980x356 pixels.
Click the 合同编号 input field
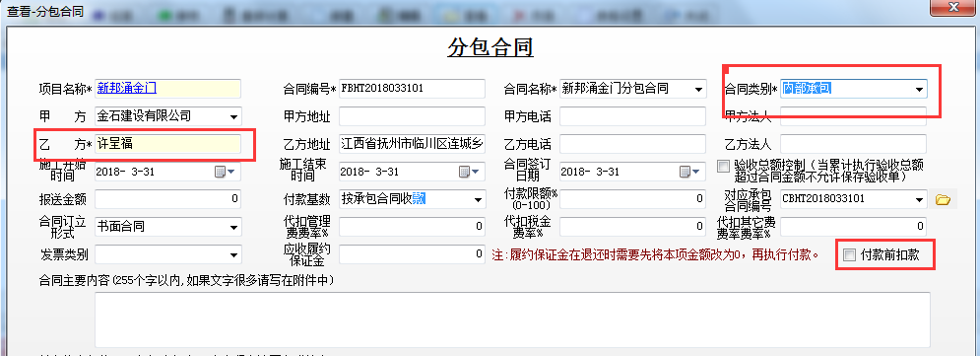pyautogui.click(x=412, y=89)
